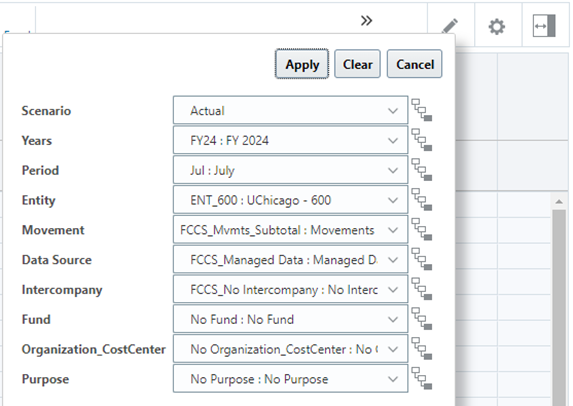The height and width of the screenshot is (406, 573).
Task: Expand the Scenario dropdown showing Actual
Action: pos(291,110)
